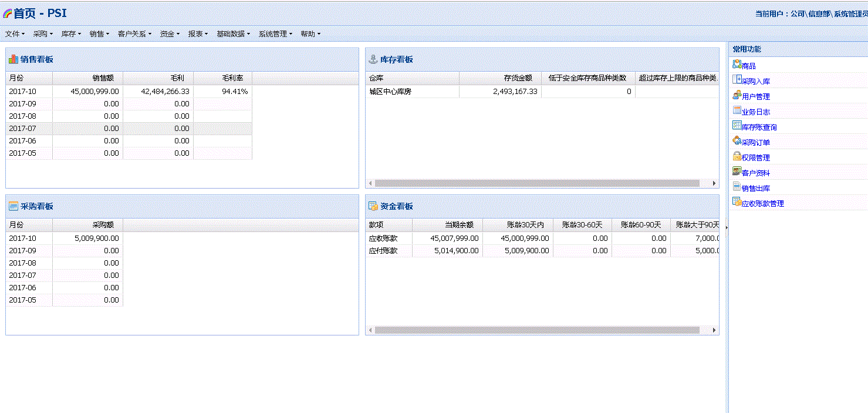The width and height of the screenshot is (868, 413).
Task: Expand the 客户关系 menu
Action: 134,34
